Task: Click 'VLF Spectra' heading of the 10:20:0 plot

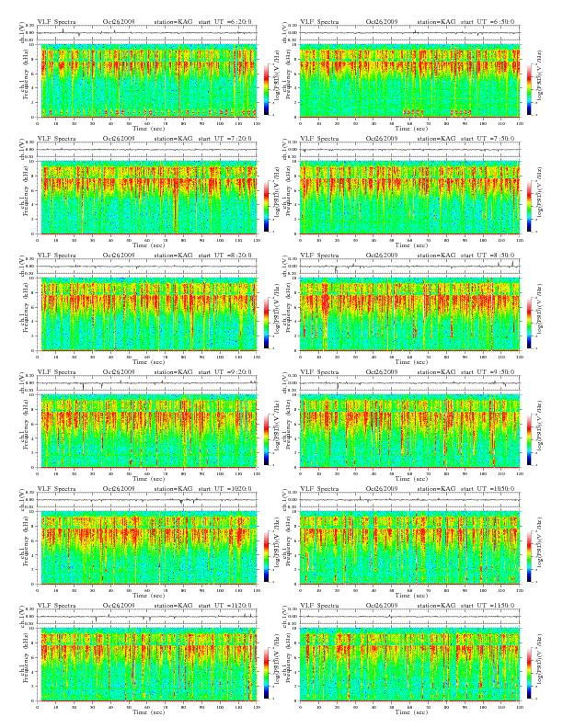Action: pos(57,489)
